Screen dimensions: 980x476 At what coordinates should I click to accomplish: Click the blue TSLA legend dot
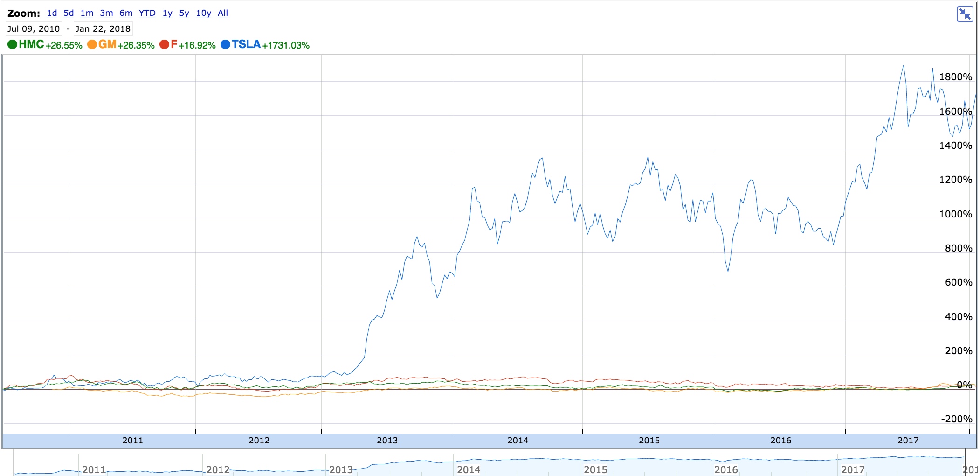coord(225,44)
